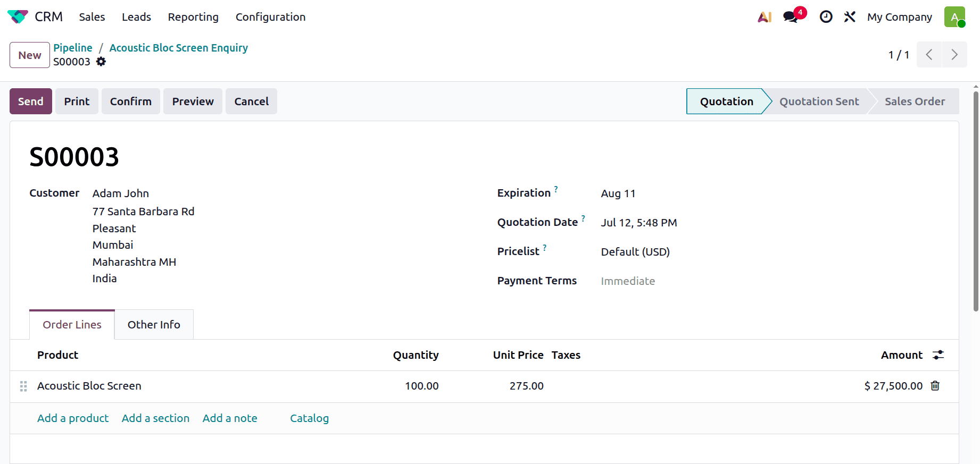Open the Sales menu
The height and width of the screenshot is (464, 980).
(92, 17)
